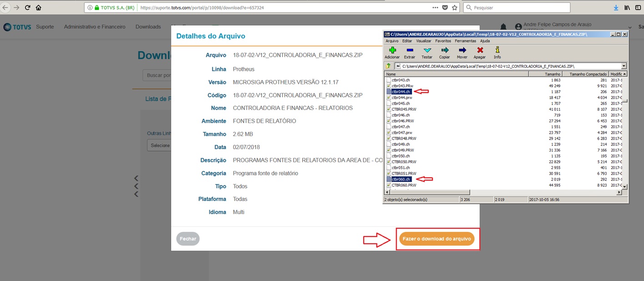
Task: Click the Apagar red X icon
Action: click(480, 50)
